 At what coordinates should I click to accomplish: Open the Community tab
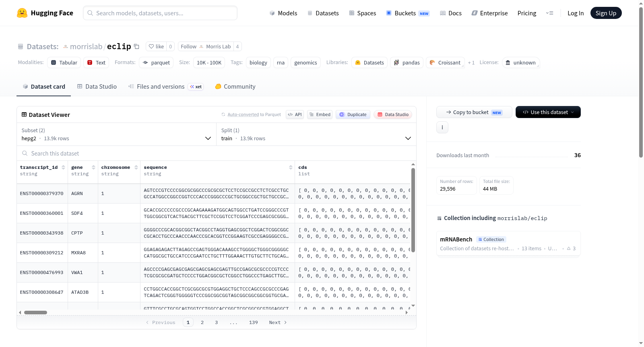coord(235,87)
